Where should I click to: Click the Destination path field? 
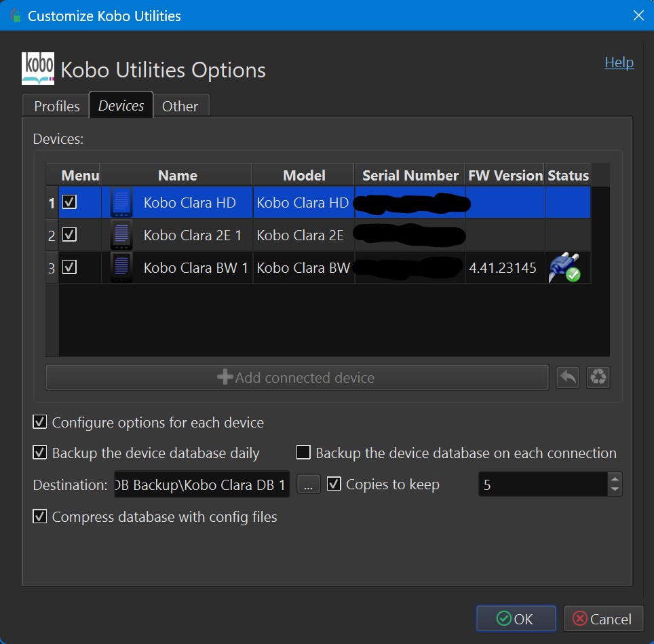point(202,485)
